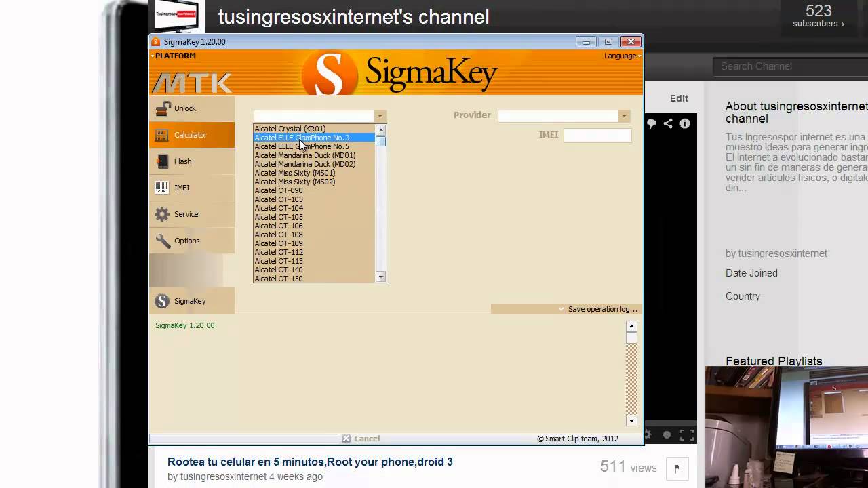
Task: Click the IMEI barcode icon
Action: [x=162, y=188]
